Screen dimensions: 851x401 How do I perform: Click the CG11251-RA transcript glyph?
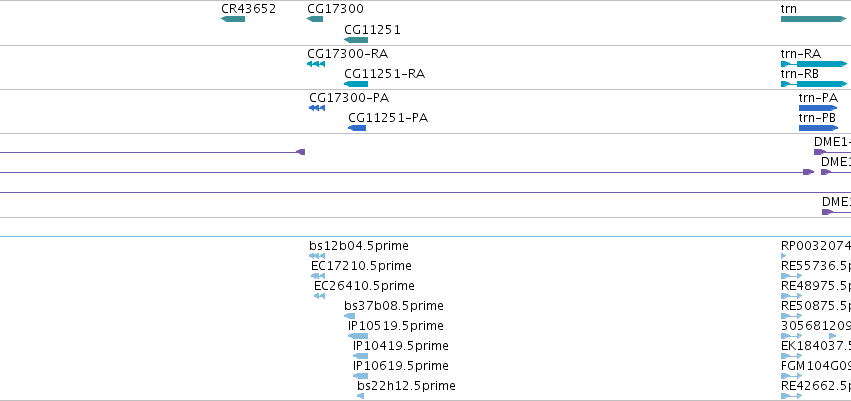coord(356,84)
